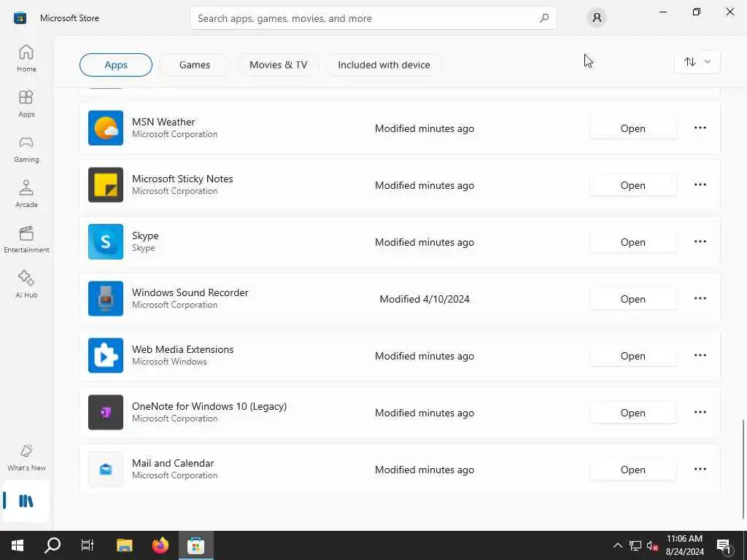The height and width of the screenshot is (560, 747).
Task: Open more options for OneNote for Windows 10
Action: pyautogui.click(x=700, y=413)
